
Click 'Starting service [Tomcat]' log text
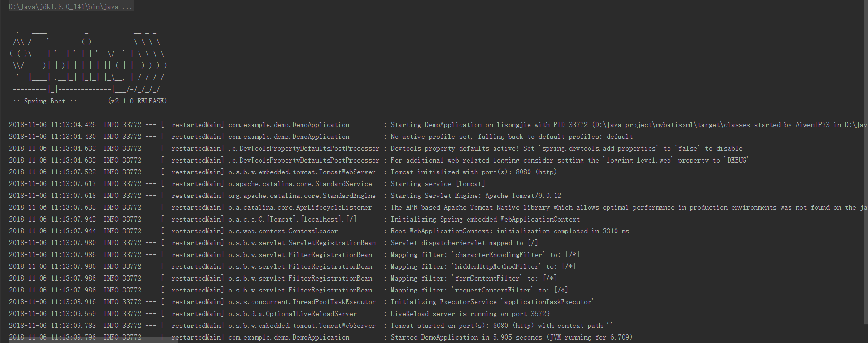437,184
